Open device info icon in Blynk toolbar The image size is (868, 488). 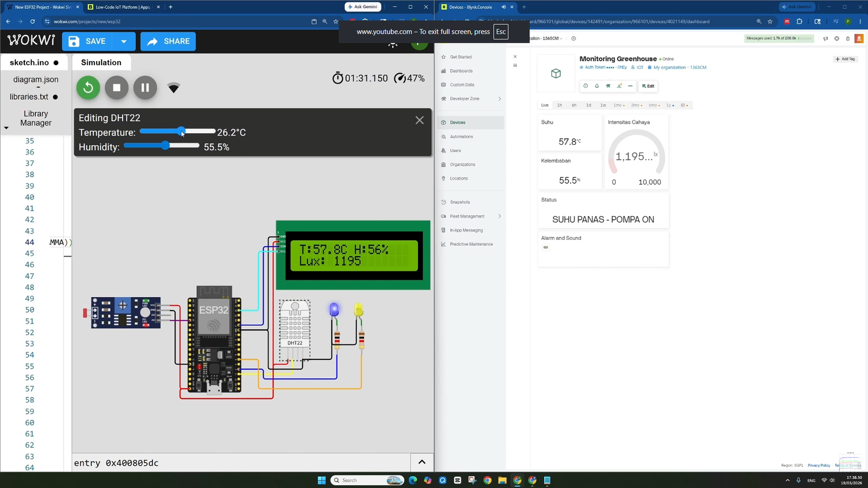point(585,86)
